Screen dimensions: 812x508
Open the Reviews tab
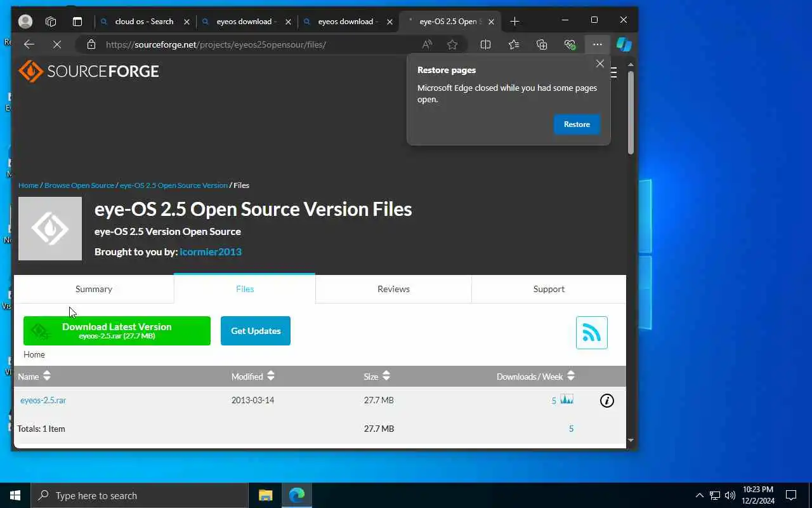pos(393,289)
